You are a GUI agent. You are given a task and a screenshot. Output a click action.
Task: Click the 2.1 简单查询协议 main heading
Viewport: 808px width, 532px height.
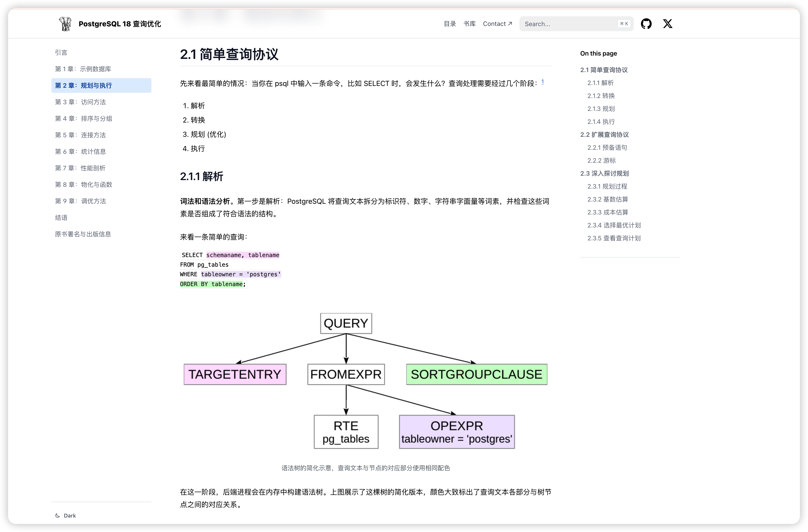229,54
